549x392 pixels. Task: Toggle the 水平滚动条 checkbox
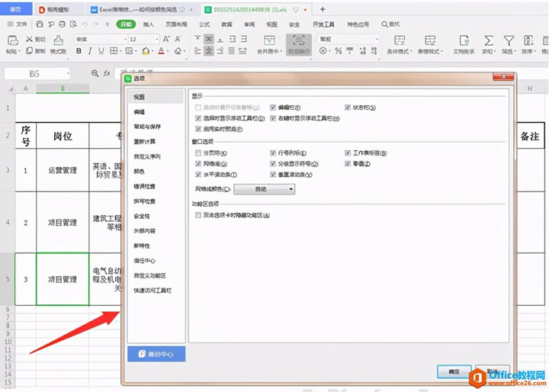(198, 175)
